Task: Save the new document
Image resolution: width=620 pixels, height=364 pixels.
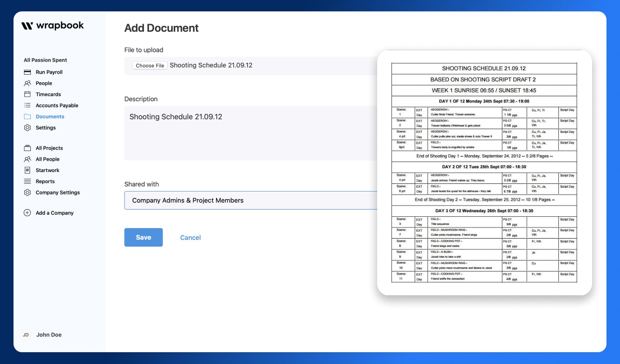Action: (x=143, y=237)
